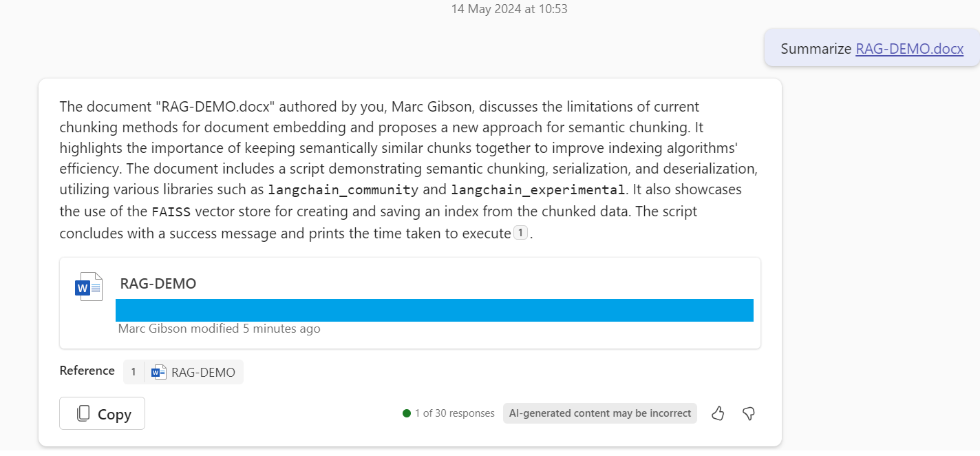
Task: Click 'Marc Gibson modified 5 minutes ago' text
Action: tap(220, 329)
